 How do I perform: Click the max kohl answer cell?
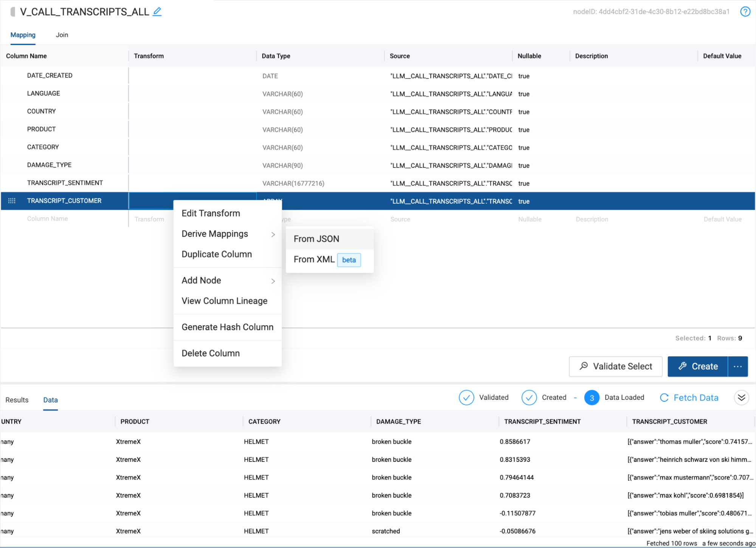685,495
